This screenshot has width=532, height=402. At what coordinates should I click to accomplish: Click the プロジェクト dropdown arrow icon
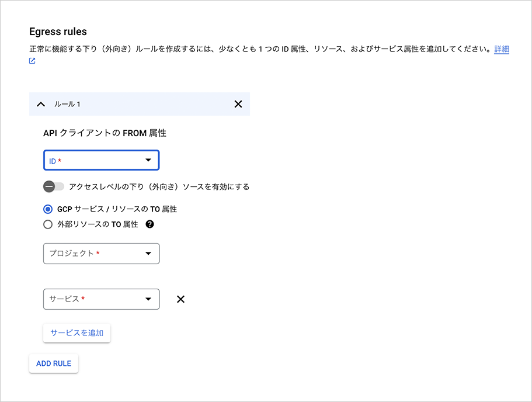(148, 254)
